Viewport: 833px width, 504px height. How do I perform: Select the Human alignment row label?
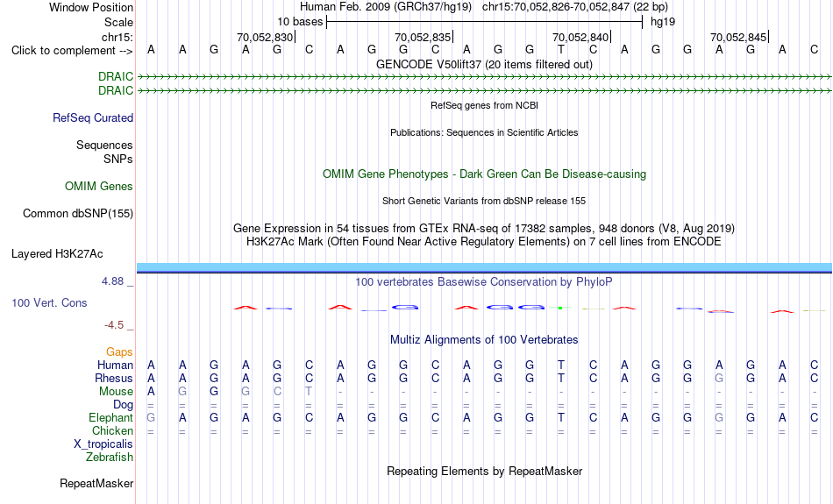[x=115, y=365]
